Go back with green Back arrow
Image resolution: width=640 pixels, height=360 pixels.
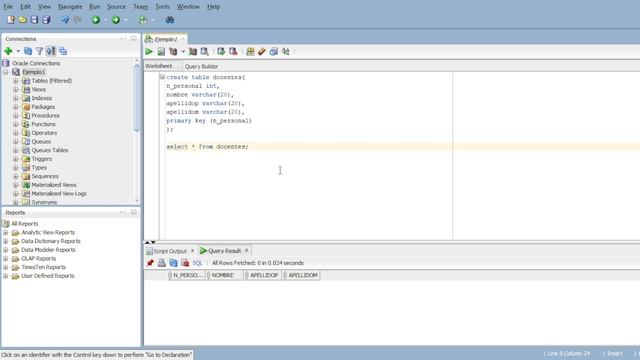pos(96,20)
